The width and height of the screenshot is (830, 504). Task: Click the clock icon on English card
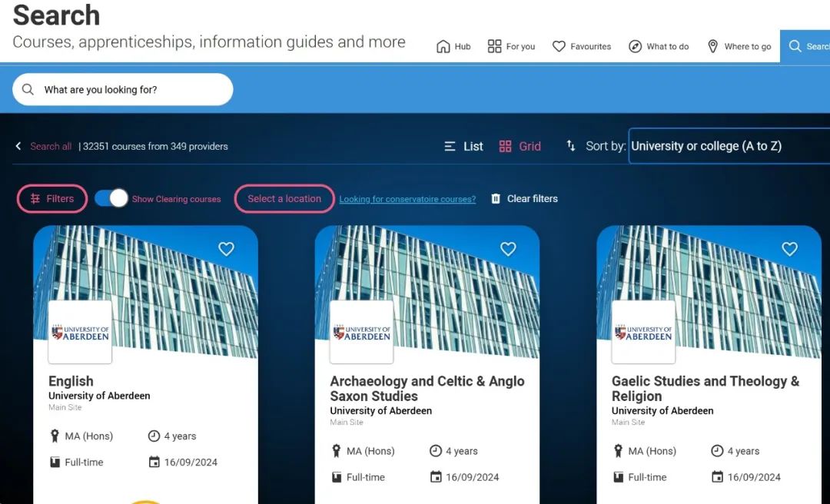pos(154,436)
